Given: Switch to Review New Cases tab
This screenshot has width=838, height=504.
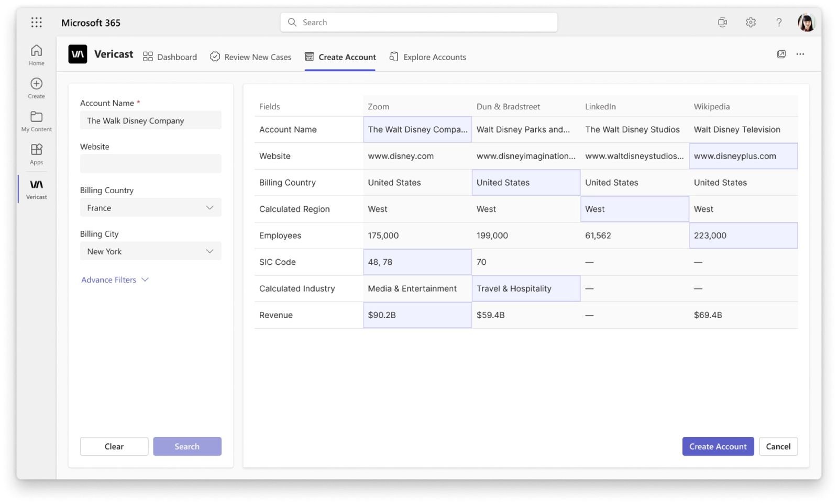Looking at the screenshot, I should pos(251,57).
